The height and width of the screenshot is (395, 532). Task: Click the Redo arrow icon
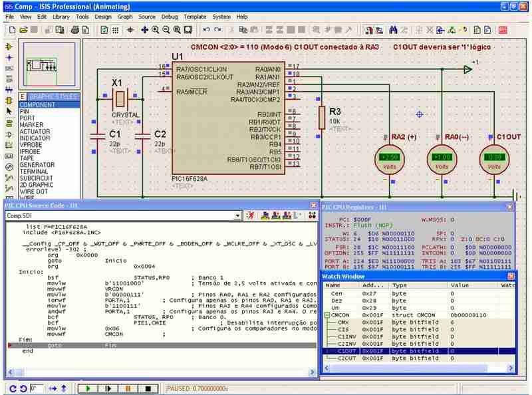pos(218,30)
